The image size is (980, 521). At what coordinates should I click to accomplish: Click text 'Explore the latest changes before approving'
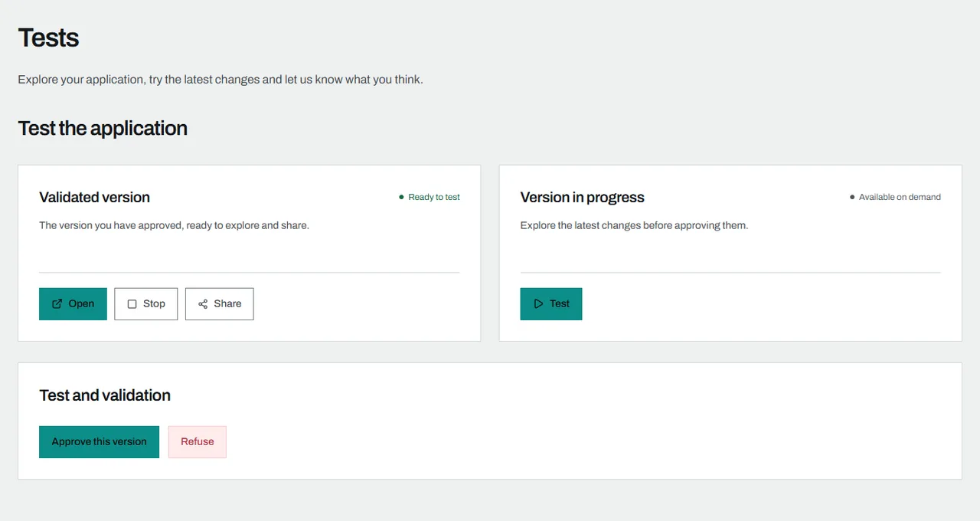(619, 225)
